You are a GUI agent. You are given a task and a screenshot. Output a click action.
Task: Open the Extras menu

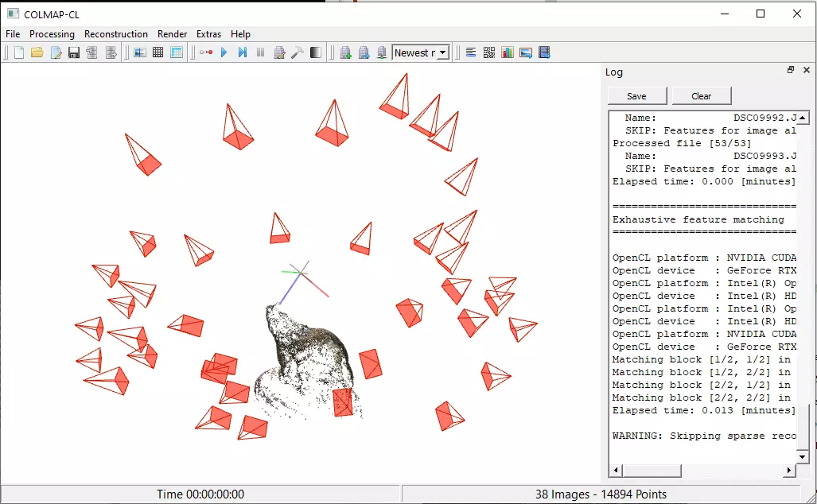coord(208,34)
